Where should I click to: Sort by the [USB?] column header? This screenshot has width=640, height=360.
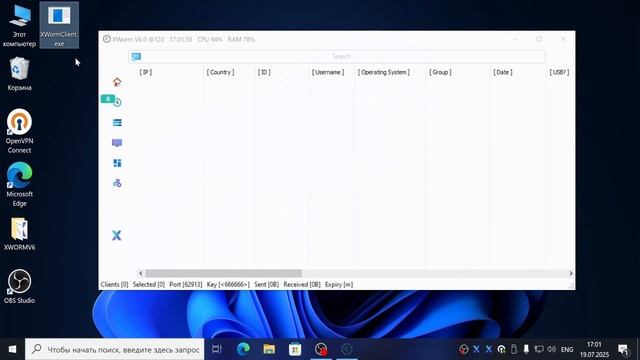tap(560, 72)
